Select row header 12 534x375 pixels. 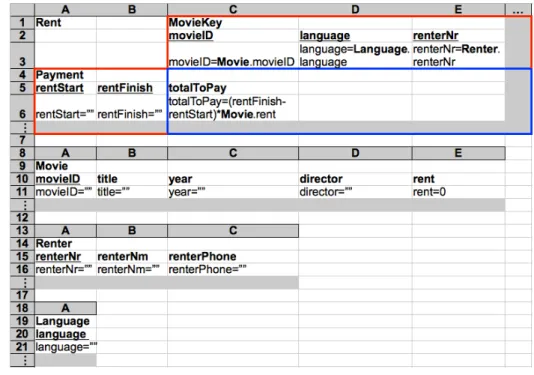point(22,218)
